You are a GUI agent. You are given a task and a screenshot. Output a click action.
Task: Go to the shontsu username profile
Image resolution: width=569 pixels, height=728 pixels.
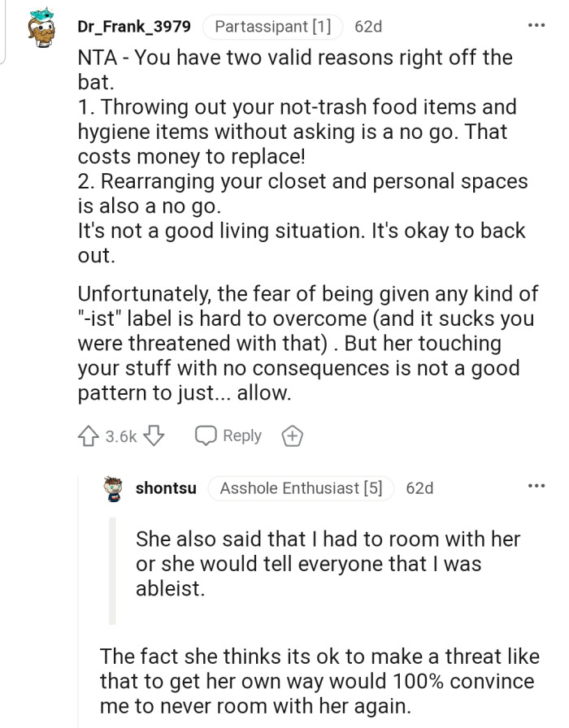tap(166, 488)
